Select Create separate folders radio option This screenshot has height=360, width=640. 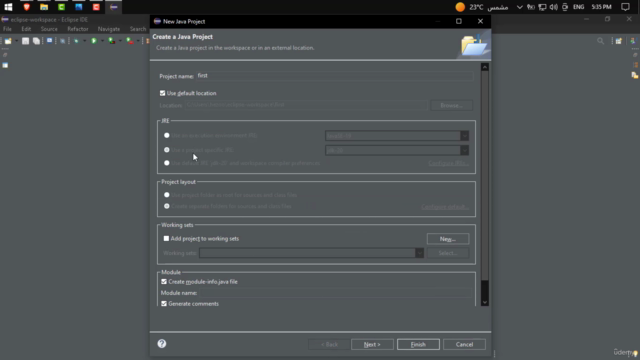[167, 206]
